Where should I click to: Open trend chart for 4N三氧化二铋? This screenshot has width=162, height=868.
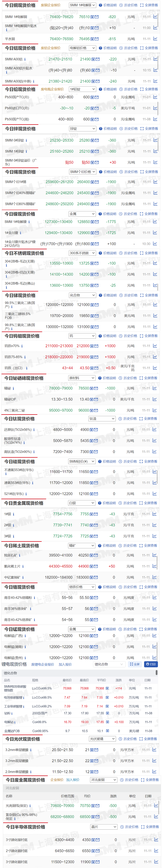[x=155, y=410]
